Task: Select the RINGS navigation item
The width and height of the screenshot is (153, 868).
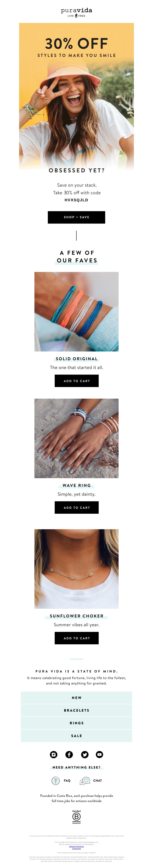Action: tap(76, 723)
